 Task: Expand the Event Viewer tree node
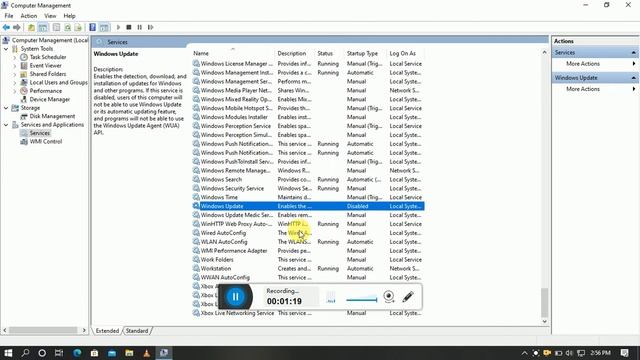tap(15, 66)
